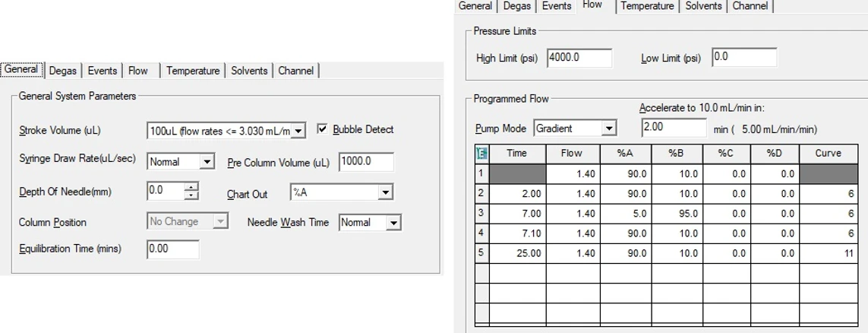Toggle the Bubble Detect checkbox
Viewport: 868px width, 333px height.
(x=322, y=129)
